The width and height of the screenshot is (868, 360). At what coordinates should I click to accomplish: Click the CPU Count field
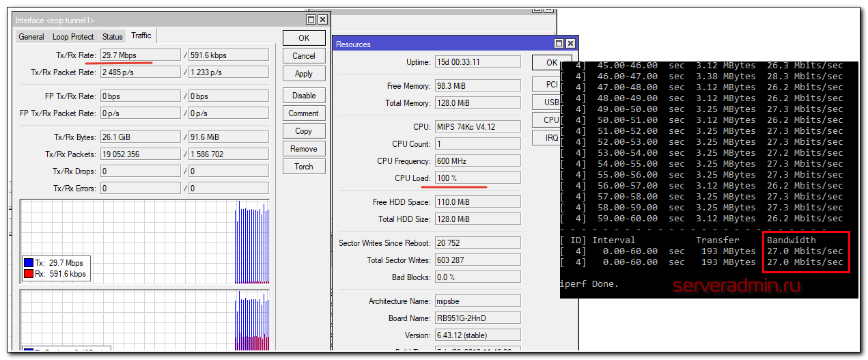477,144
